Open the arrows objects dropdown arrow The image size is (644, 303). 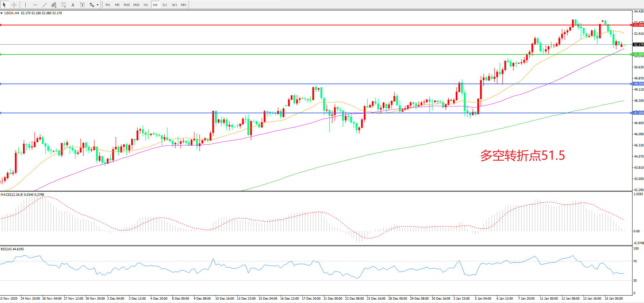point(97,5)
